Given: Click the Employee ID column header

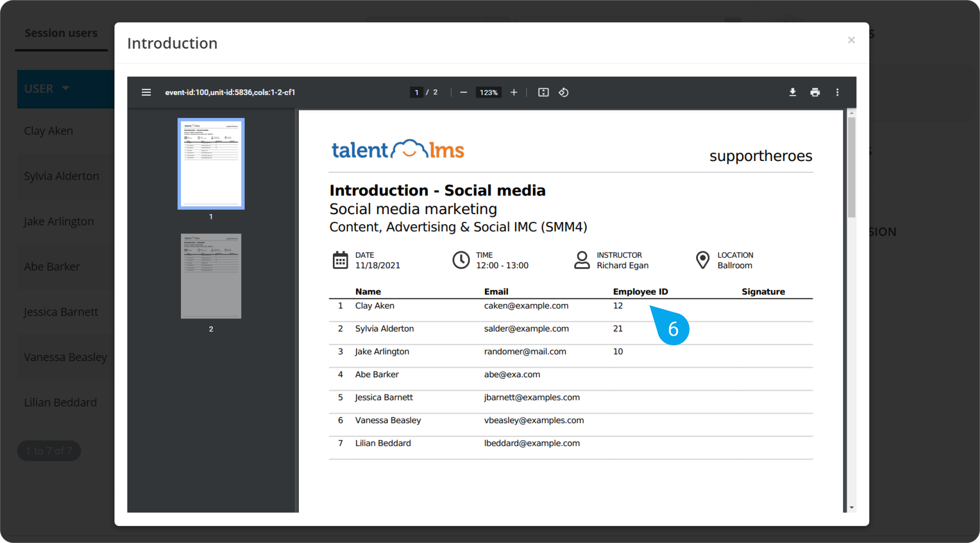Looking at the screenshot, I should (x=640, y=292).
